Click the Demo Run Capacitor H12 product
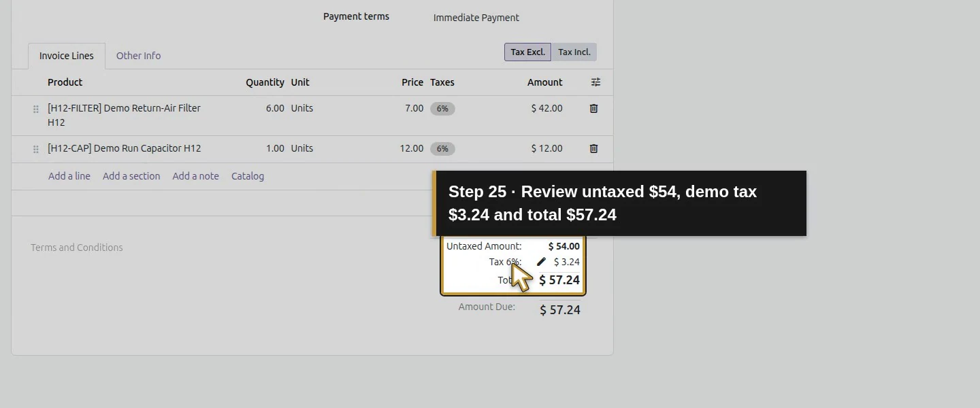Screen dimensions: 980x408 125,148
